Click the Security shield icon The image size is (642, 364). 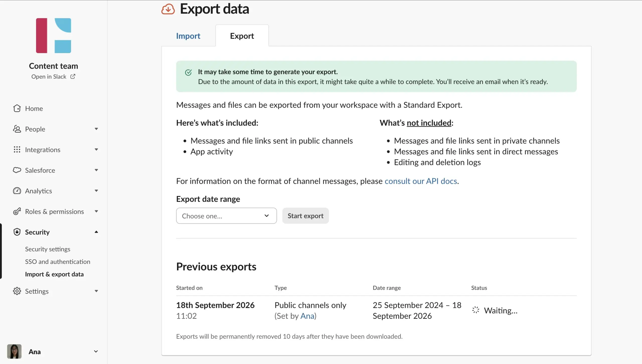pyautogui.click(x=17, y=232)
